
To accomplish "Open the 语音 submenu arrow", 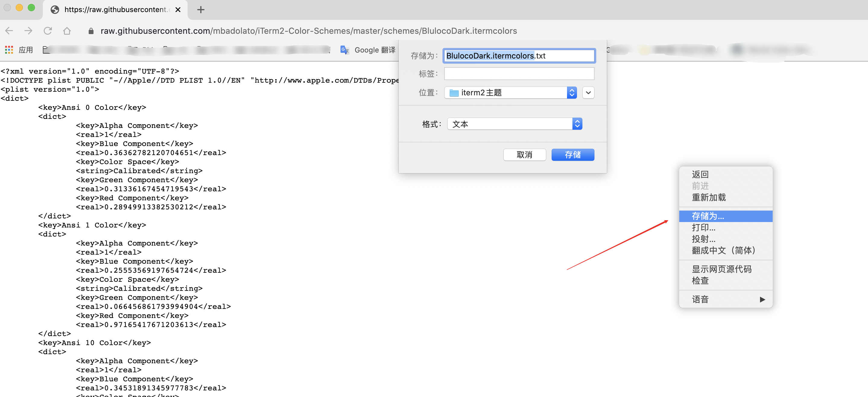I will tap(762, 299).
